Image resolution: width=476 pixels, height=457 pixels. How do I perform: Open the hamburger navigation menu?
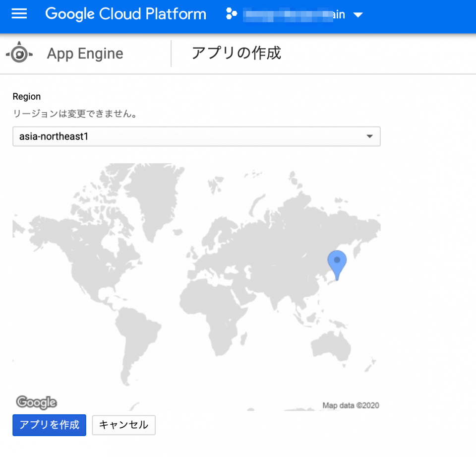[19, 14]
